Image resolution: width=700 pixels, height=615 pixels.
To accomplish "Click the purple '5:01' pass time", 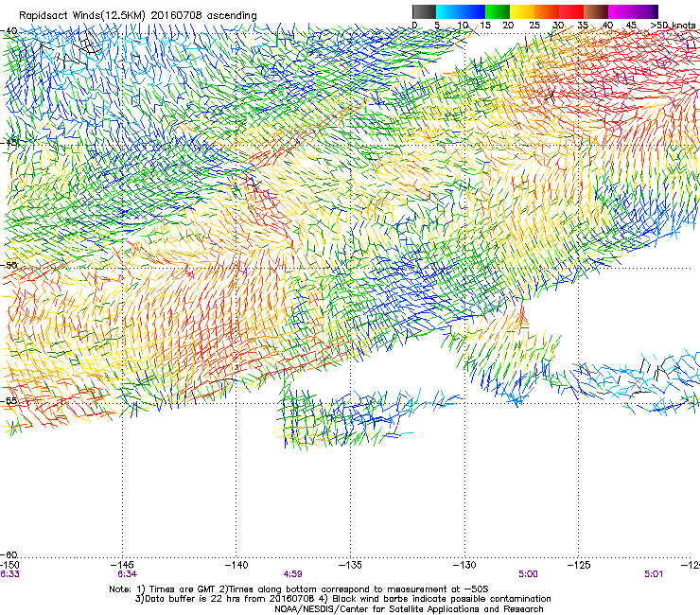I will click(x=654, y=574).
